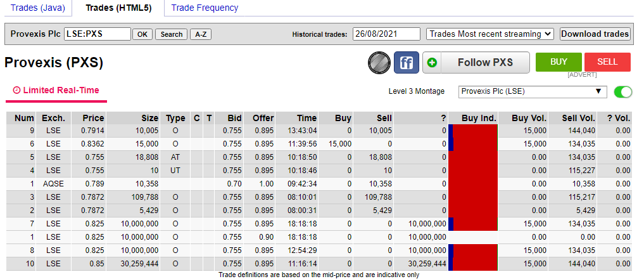Click the A-Z button
This screenshot has height=279, width=644.
coord(201,34)
